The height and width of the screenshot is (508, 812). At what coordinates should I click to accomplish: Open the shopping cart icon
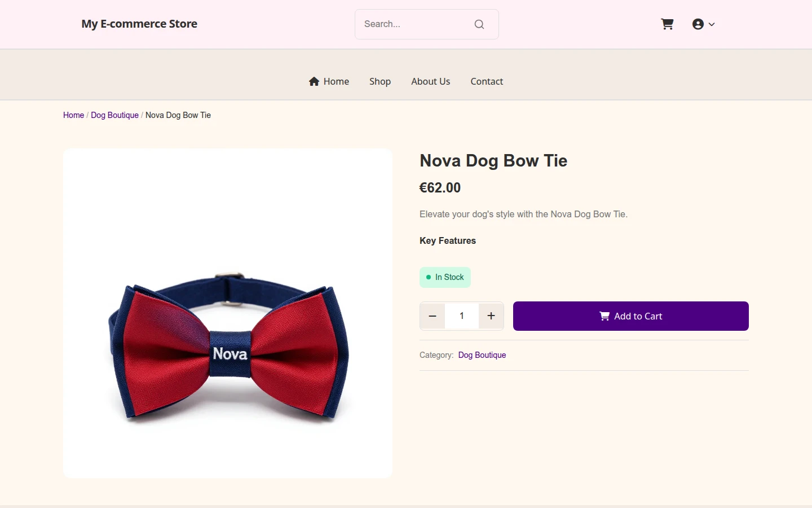pos(667,24)
